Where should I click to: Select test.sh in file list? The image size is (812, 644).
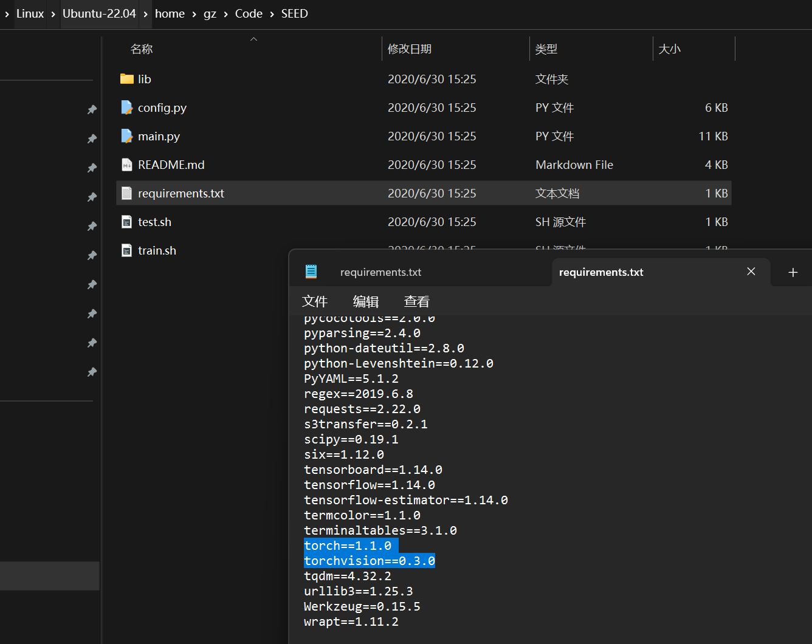tap(155, 222)
